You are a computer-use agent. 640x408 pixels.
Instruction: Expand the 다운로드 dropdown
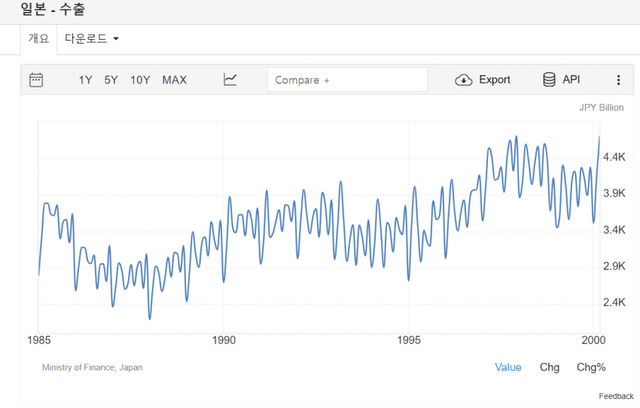click(x=92, y=38)
